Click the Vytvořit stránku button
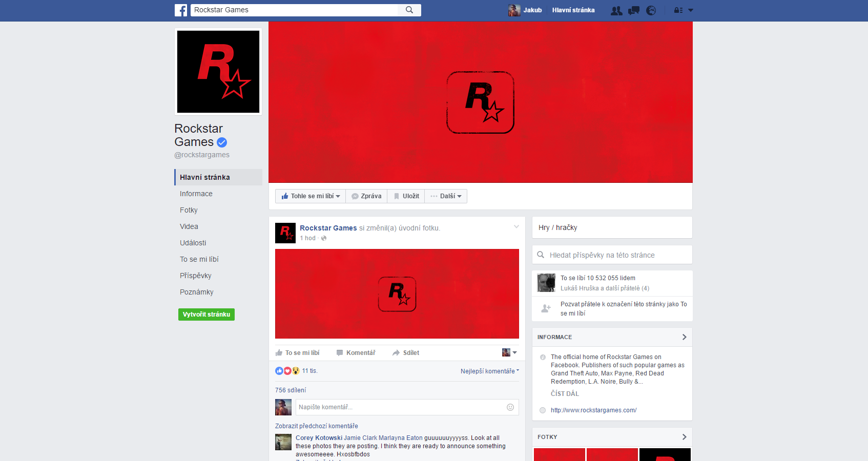 [x=206, y=314]
